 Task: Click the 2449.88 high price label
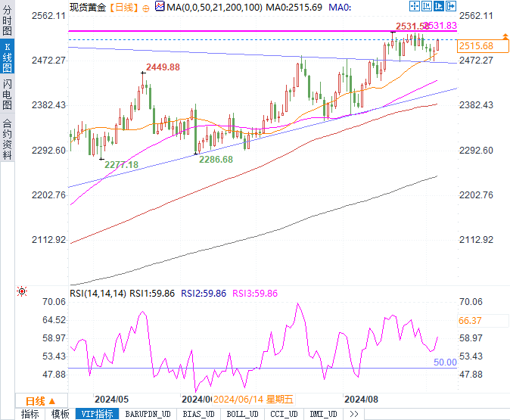pyautogui.click(x=163, y=67)
